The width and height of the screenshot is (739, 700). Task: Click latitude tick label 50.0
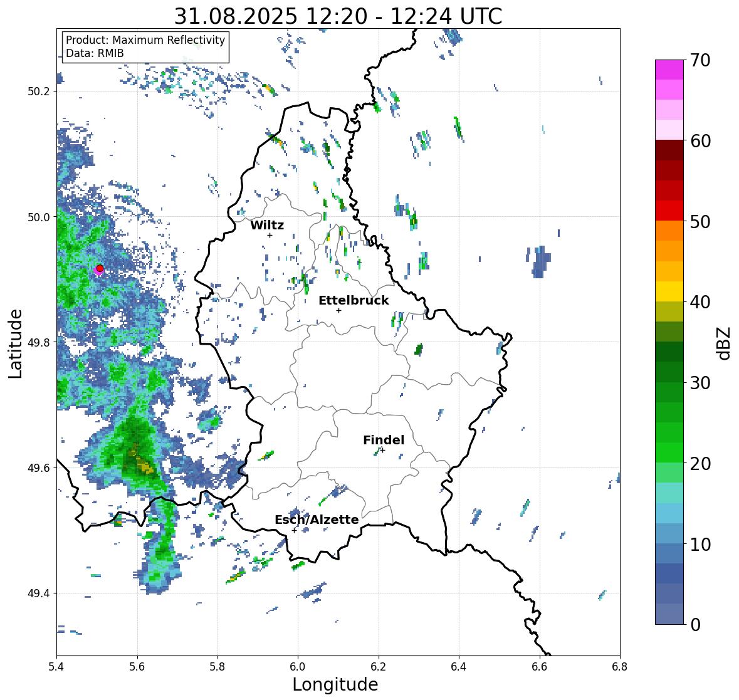[x=39, y=217]
